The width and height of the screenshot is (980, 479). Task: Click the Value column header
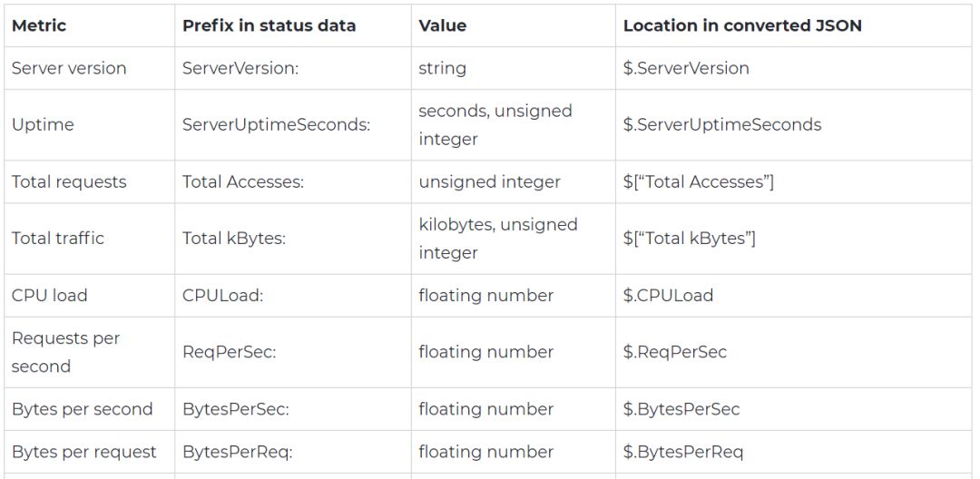click(443, 25)
